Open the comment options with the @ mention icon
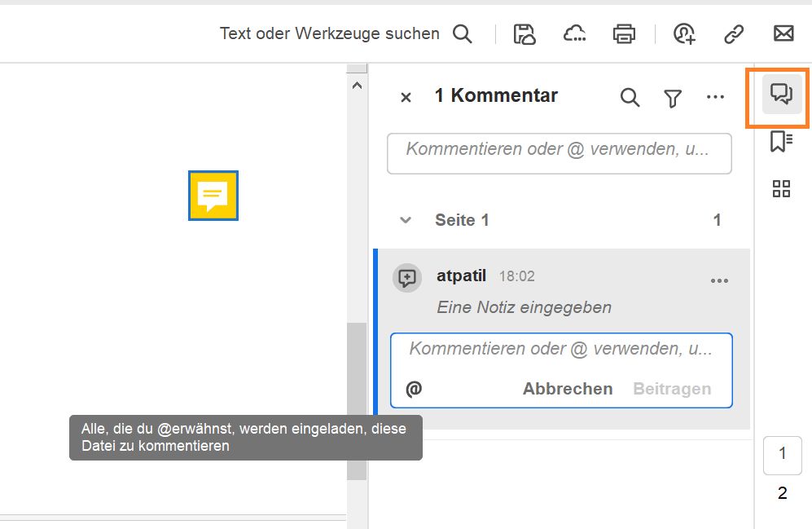The image size is (812, 529). [x=414, y=389]
